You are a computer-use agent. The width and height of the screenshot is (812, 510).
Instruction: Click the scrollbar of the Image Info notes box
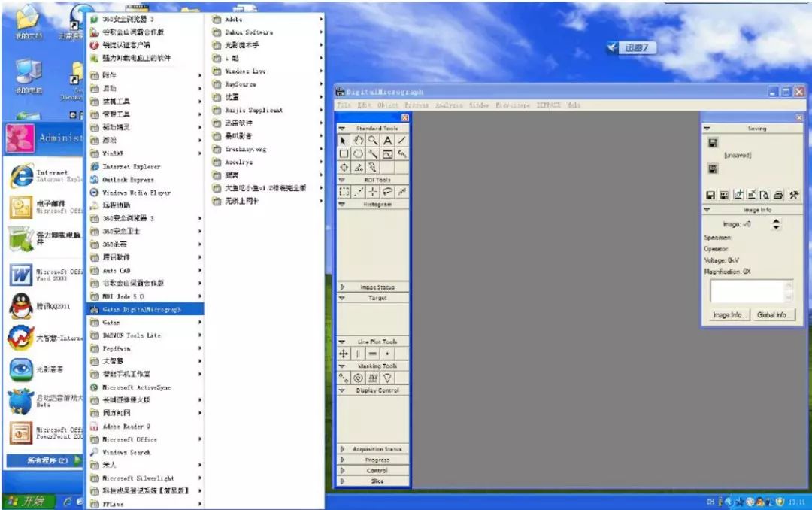click(789, 291)
